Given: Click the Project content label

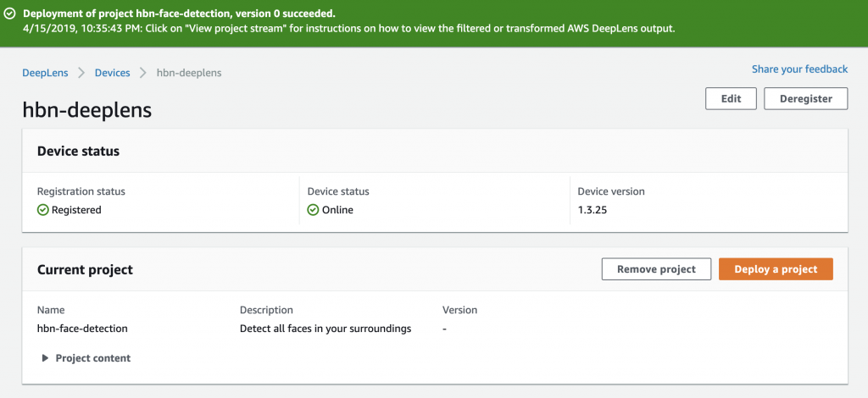Looking at the screenshot, I should [93, 358].
